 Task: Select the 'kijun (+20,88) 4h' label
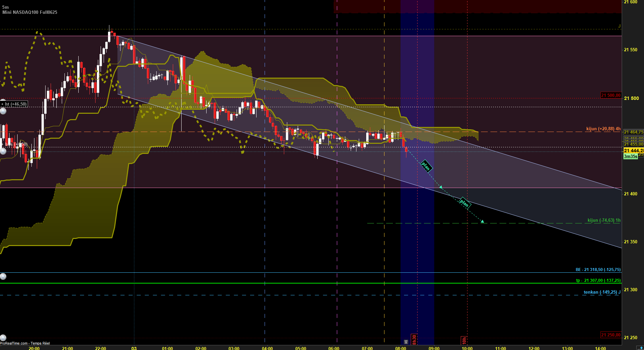click(603, 129)
